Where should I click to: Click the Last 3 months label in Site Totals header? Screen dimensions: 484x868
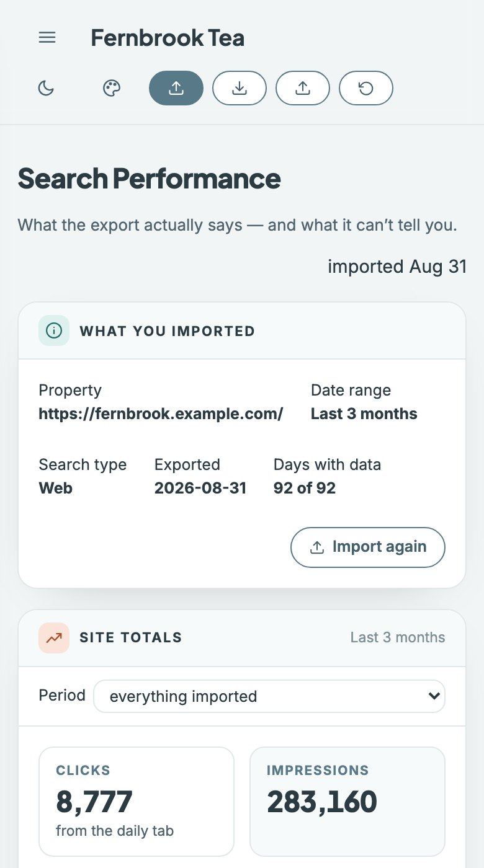[x=398, y=637]
